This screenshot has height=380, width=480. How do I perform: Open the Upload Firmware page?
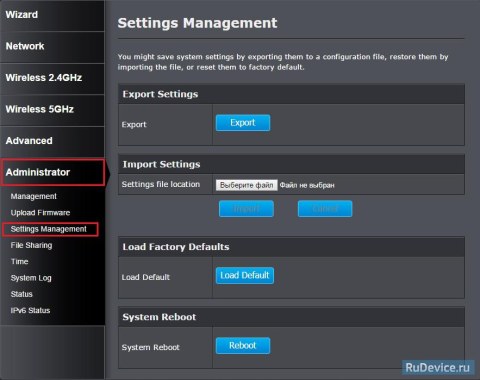(x=40, y=213)
